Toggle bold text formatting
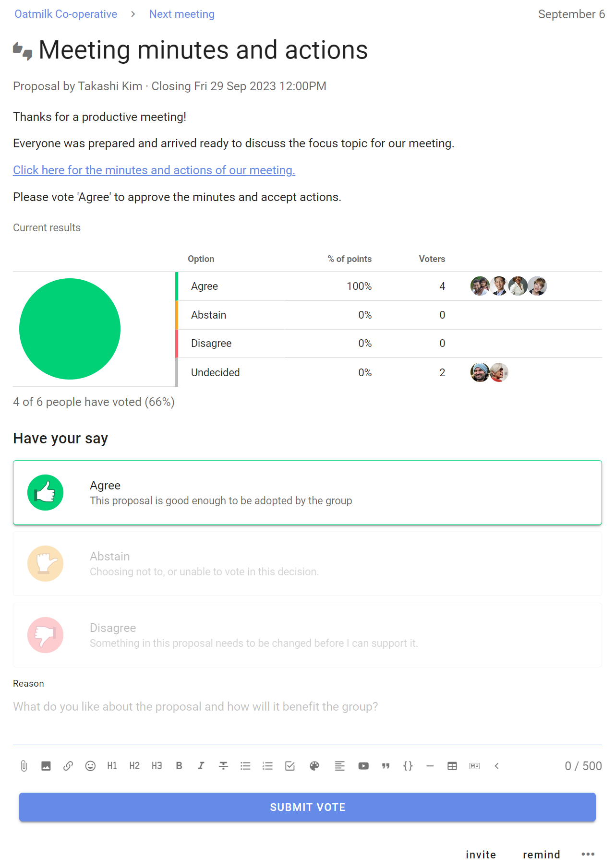615x868 pixels. [179, 766]
